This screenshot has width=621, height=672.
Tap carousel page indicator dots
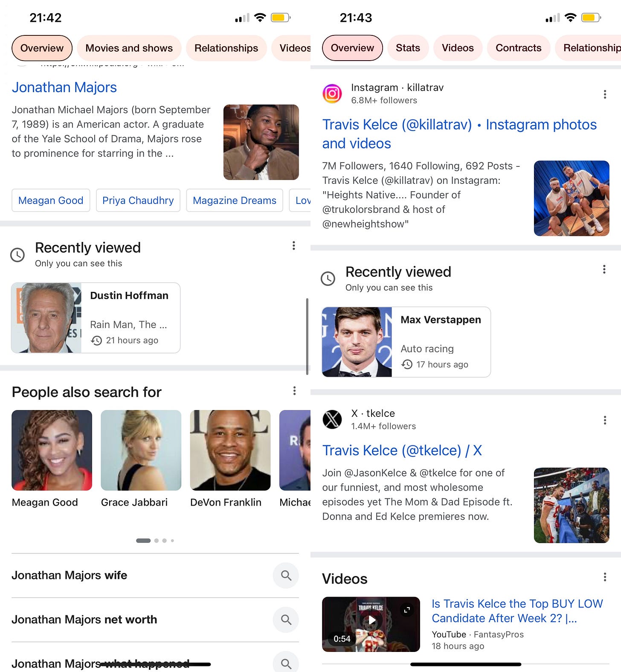coord(155,541)
